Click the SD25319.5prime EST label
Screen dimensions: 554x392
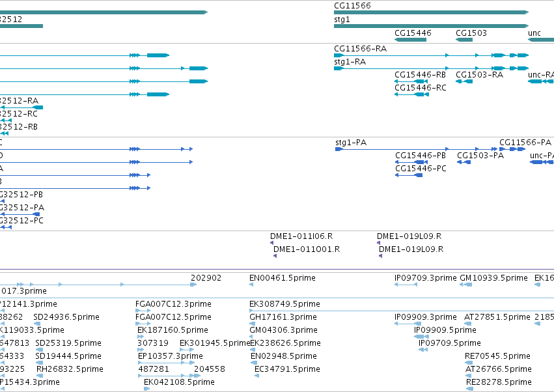click(68, 343)
